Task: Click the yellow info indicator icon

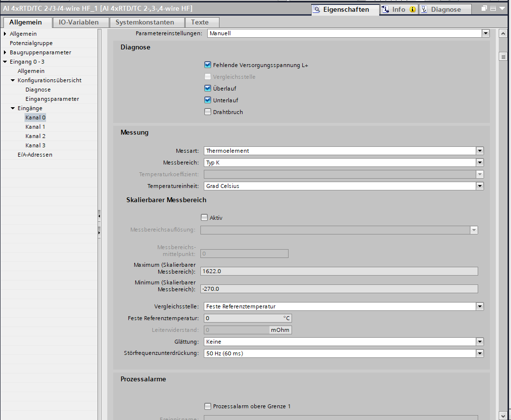Action: click(412, 9)
